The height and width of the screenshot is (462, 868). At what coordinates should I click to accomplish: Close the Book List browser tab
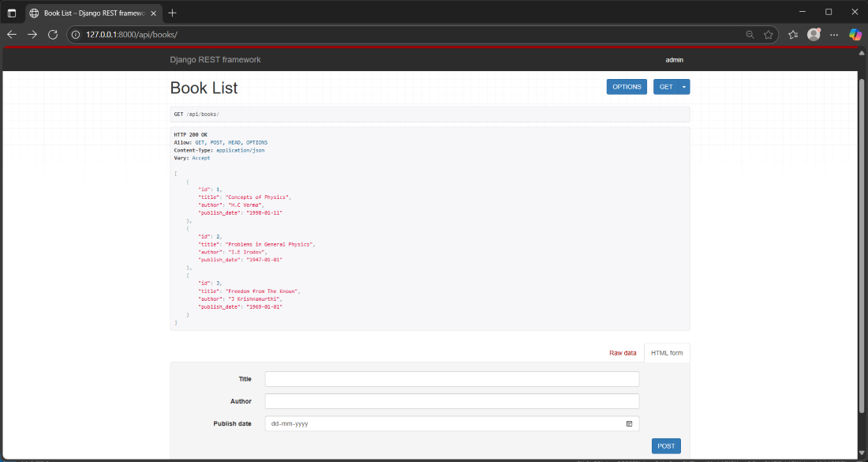tap(153, 13)
